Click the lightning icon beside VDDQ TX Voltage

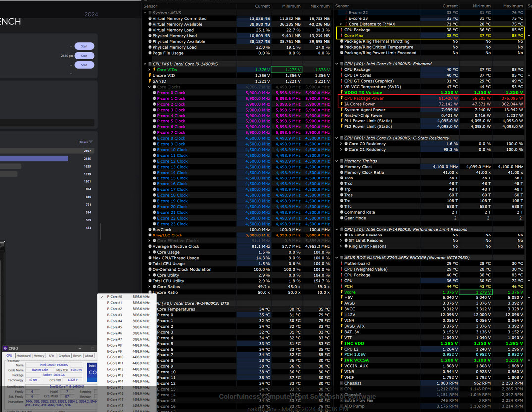pyautogui.click(x=342, y=92)
